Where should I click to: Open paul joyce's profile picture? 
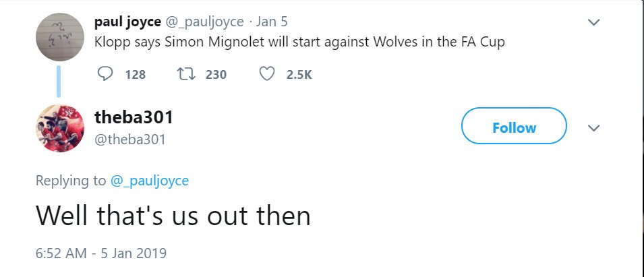[60, 37]
